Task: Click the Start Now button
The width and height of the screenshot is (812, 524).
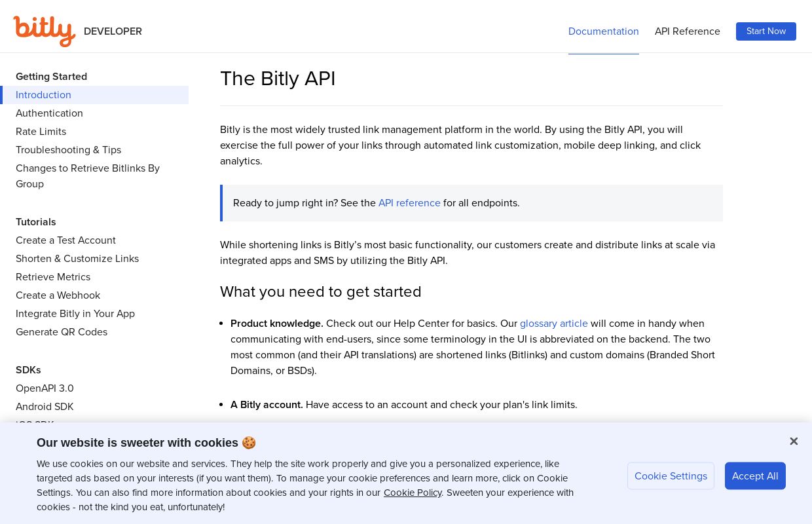Action: (x=766, y=31)
